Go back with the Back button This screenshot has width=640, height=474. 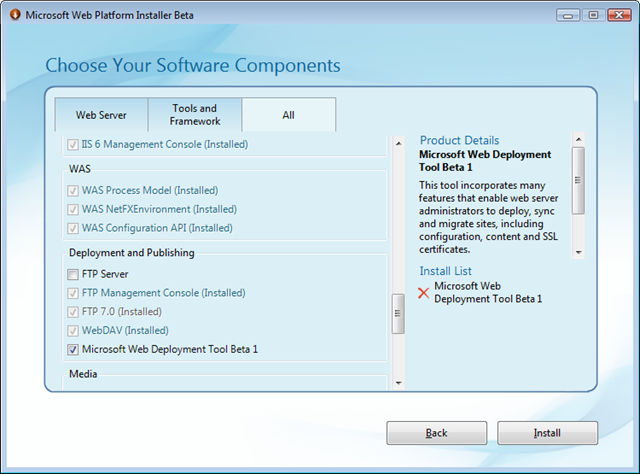point(436,433)
